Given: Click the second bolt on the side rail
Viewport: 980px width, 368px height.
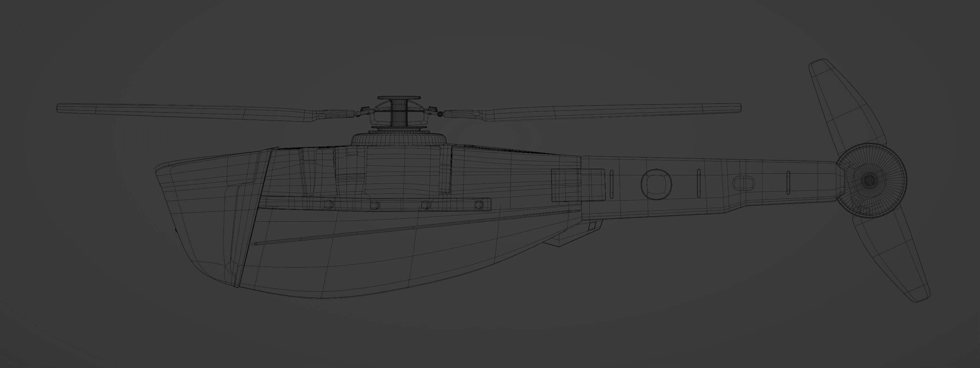Looking at the screenshot, I should point(376,205).
